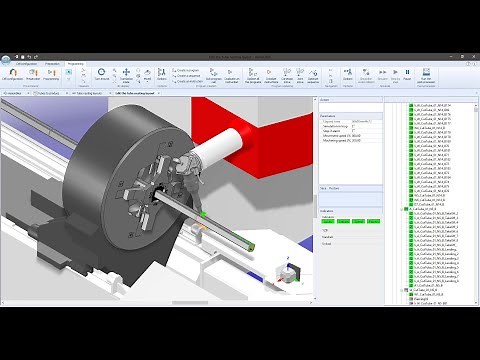Select the tree row ending TakeOff_2
The height and width of the screenshot is (360, 480).
436,213
